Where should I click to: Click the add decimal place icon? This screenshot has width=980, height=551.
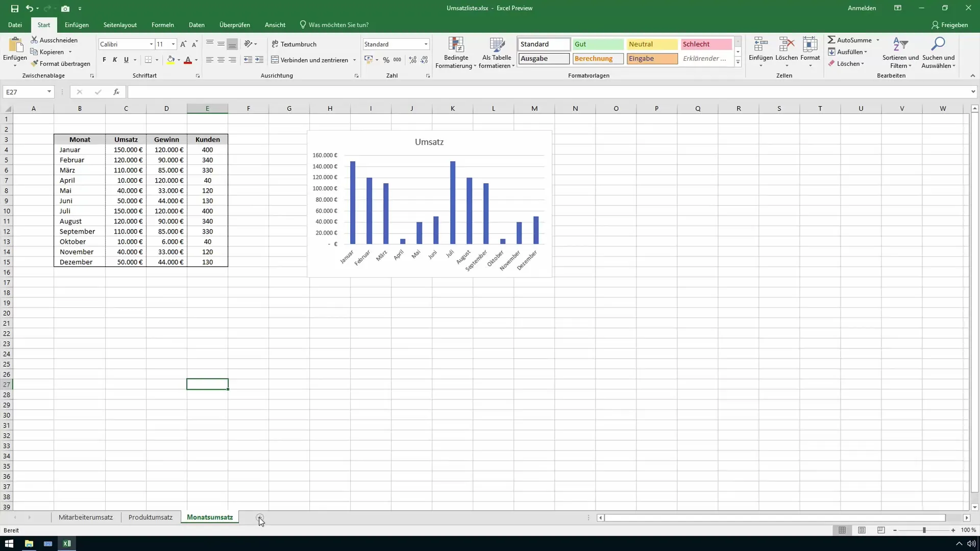(x=412, y=60)
